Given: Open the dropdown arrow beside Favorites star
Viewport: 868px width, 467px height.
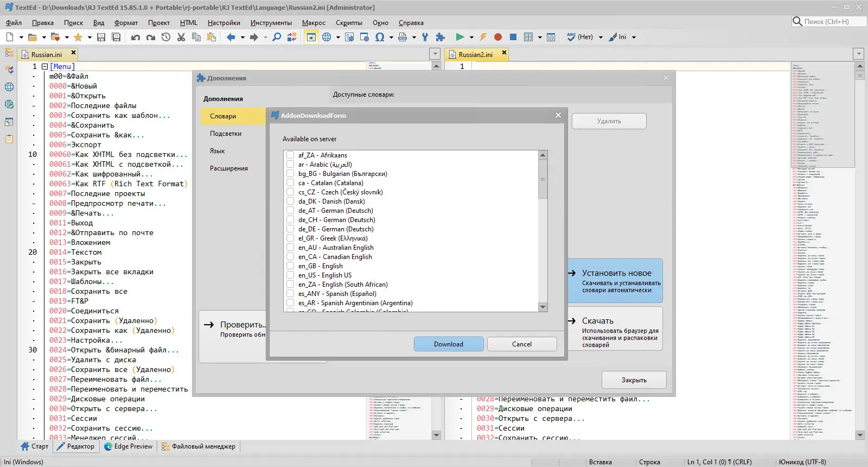Looking at the screenshot, I should pyautogui.click(x=90, y=37).
